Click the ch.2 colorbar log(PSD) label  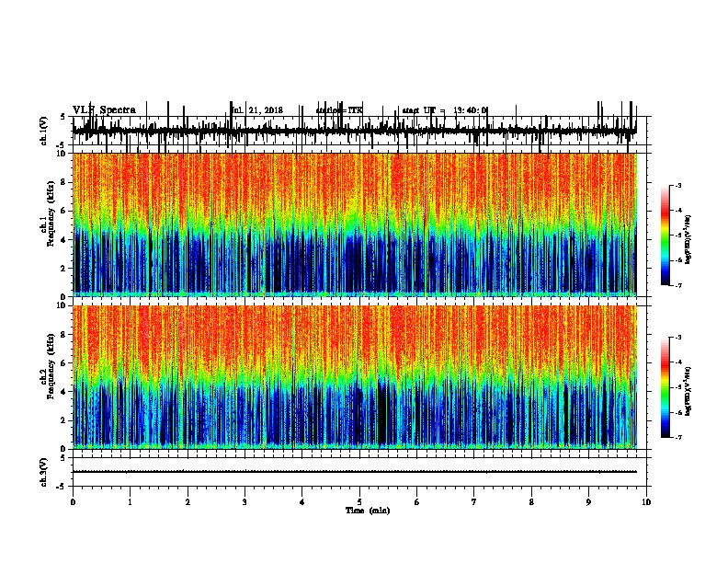[688, 391]
